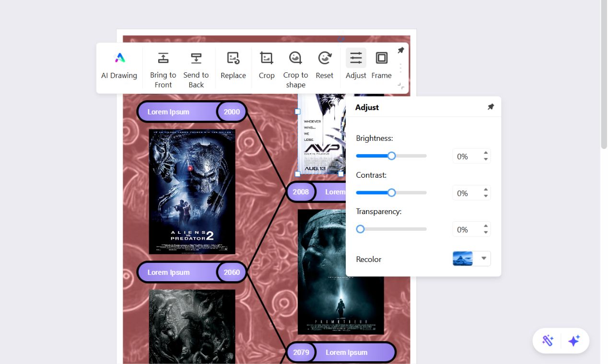Click the Contrast percentage field

coord(467,193)
